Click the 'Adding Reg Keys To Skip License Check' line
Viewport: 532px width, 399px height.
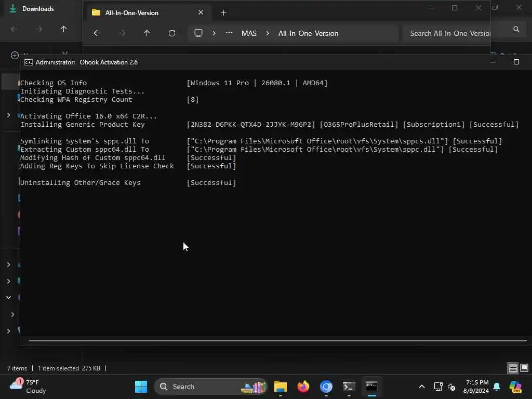coord(97,166)
